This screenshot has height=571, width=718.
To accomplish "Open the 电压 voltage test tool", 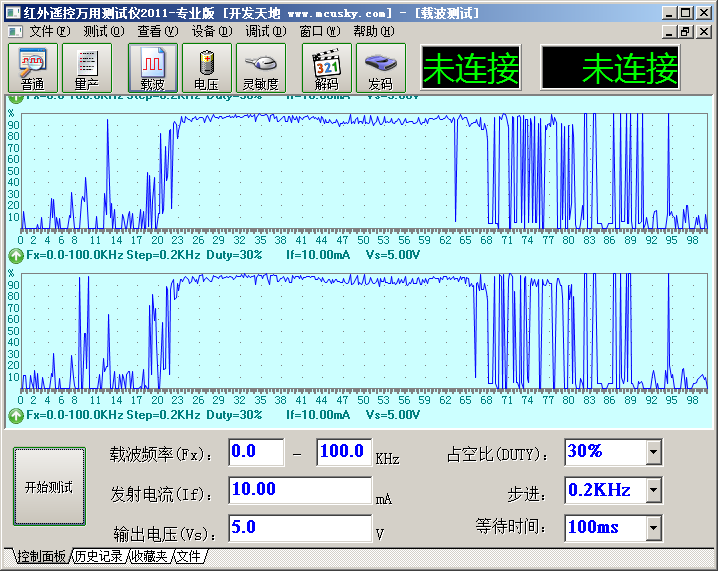I will 207,68.
